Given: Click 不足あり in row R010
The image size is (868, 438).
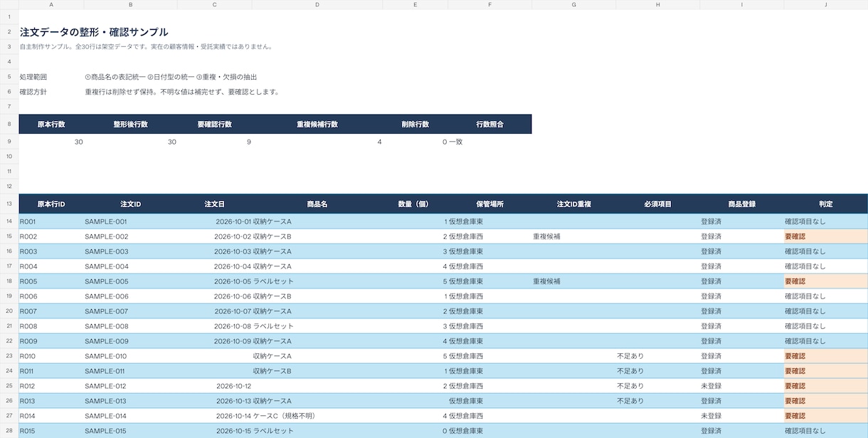Looking at the screenshot, I should 630,356.
